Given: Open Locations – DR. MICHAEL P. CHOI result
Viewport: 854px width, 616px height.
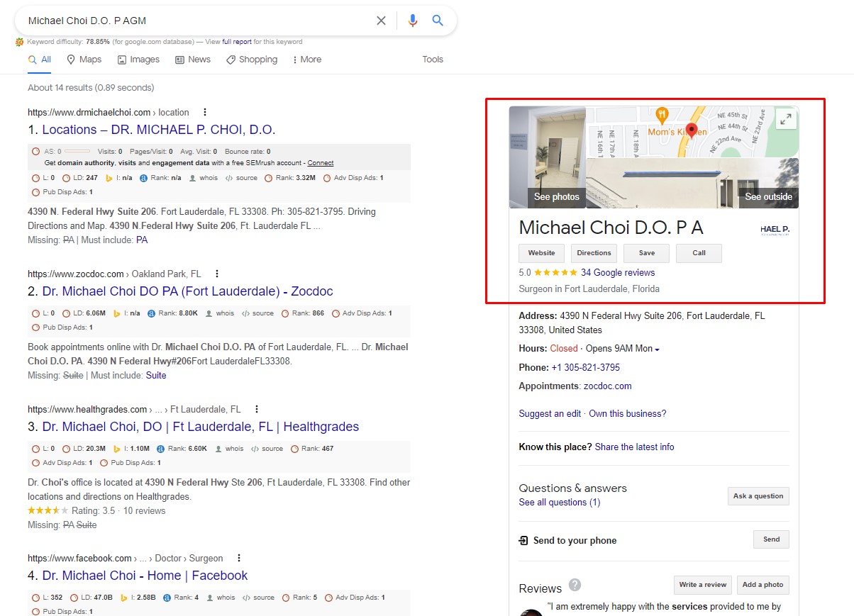Looking at the screenshot, I should click(x=159, y=130).
